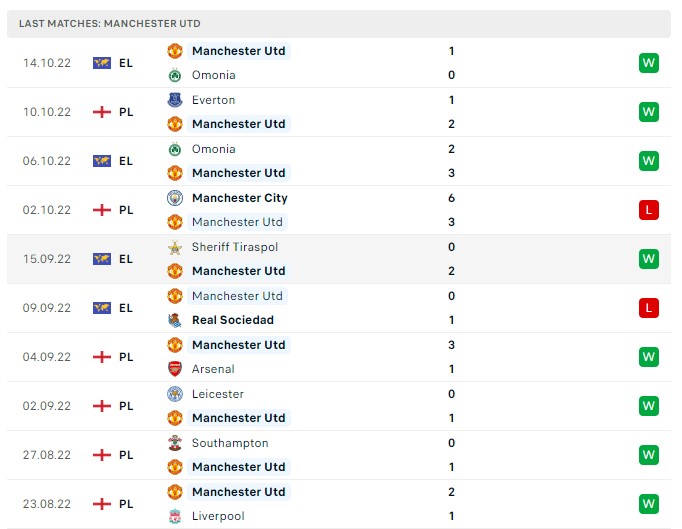
Task: Click the Last Matches: Manchester Utd header
Action: click(110, 23)
